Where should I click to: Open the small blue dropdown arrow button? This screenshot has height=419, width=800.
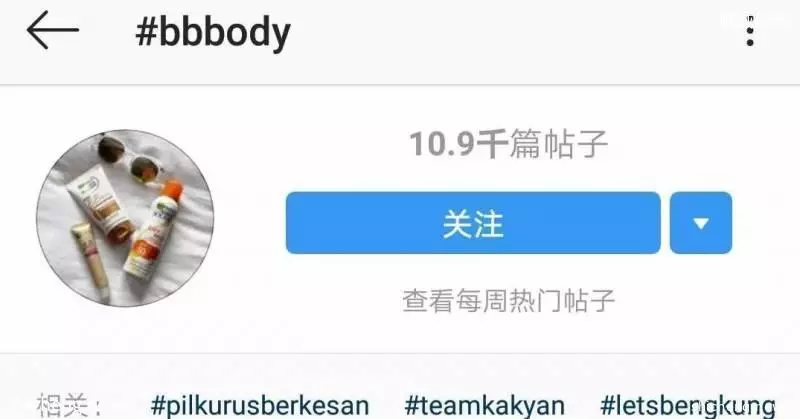tap(701, 223)
